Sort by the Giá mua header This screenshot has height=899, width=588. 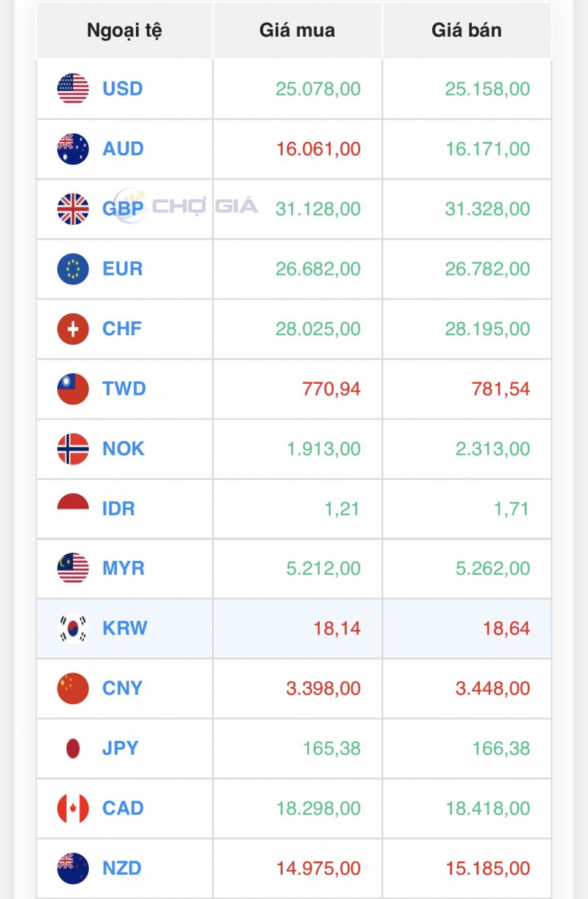pyautogui.click(x=297, y=31)
